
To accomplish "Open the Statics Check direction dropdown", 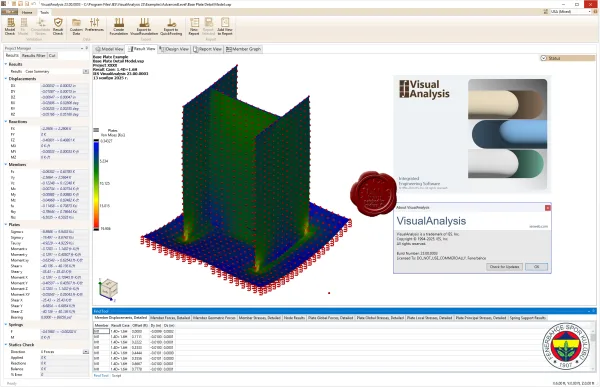I will pos(86,351).
